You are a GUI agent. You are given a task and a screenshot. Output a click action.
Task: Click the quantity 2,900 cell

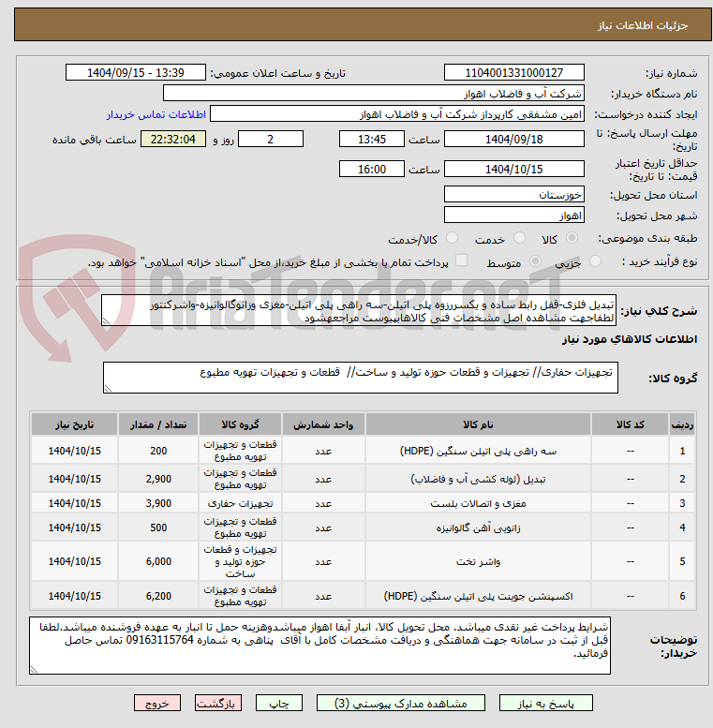[158, 479]
